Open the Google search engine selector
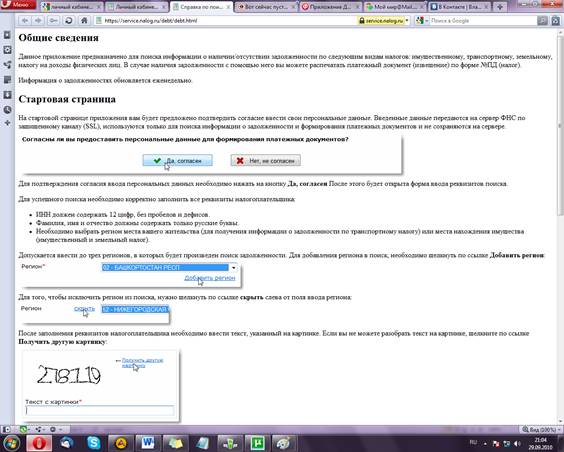Image resolution: width=564 pixels, height=452 pixels. 422,21
